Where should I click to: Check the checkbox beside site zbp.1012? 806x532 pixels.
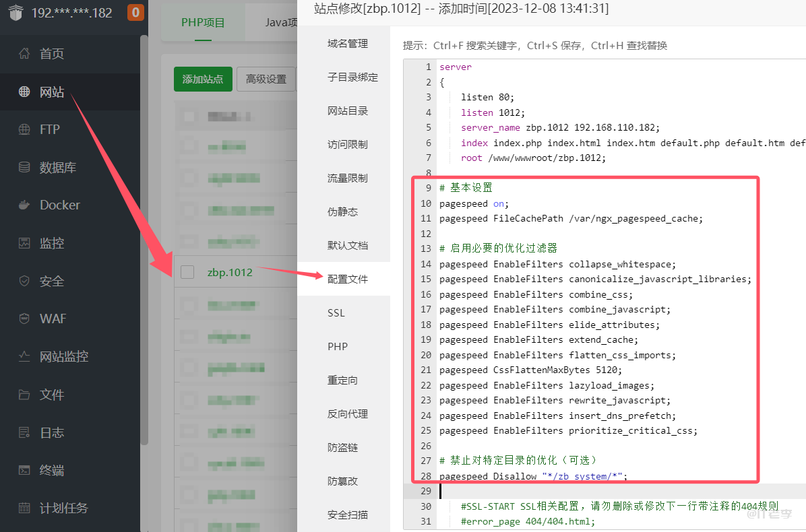coord(189,272)
